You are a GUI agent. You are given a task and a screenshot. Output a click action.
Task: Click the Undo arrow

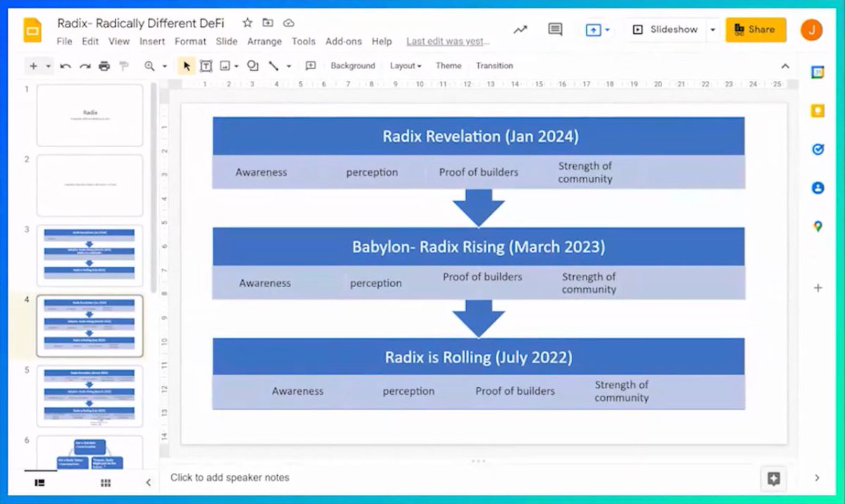click(x=65, y=66)
